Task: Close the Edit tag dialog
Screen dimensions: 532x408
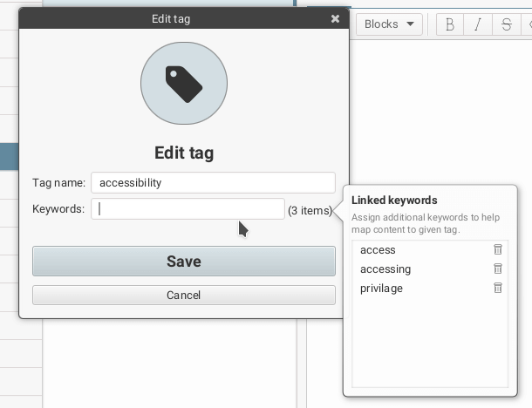Action: tap(336, 18)
